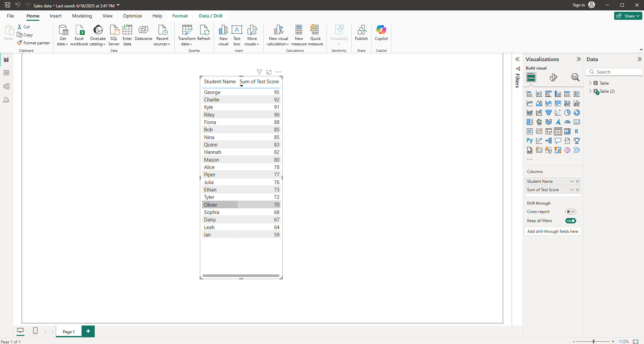Expand the Table (2) data node
This screenshot has width=644, height=344.
point(590,91)
